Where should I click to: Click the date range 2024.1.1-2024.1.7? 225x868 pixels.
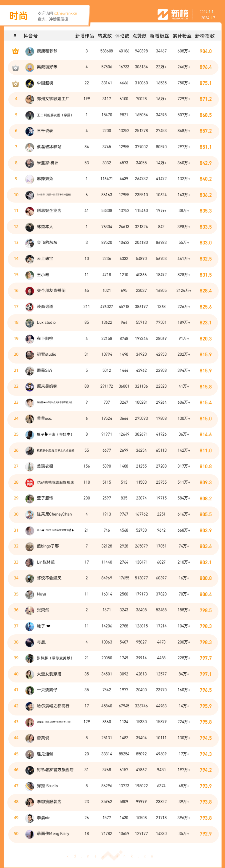point(207,14)
